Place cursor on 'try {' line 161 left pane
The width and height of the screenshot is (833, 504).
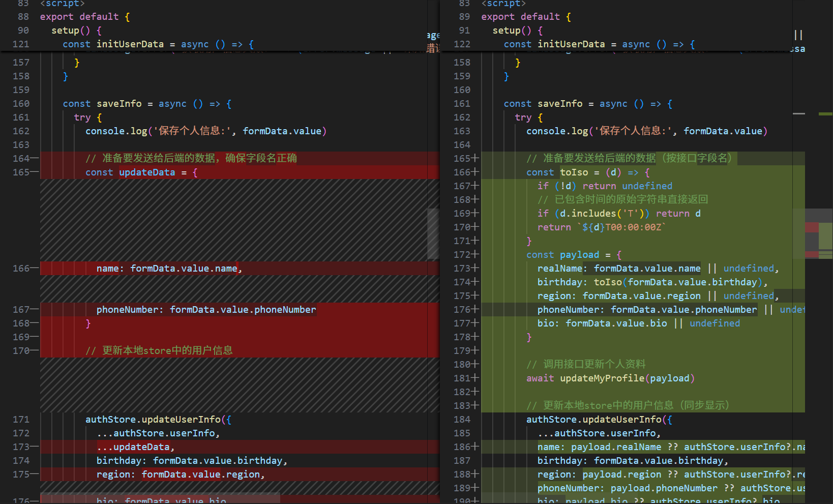(x=88, y=117)
